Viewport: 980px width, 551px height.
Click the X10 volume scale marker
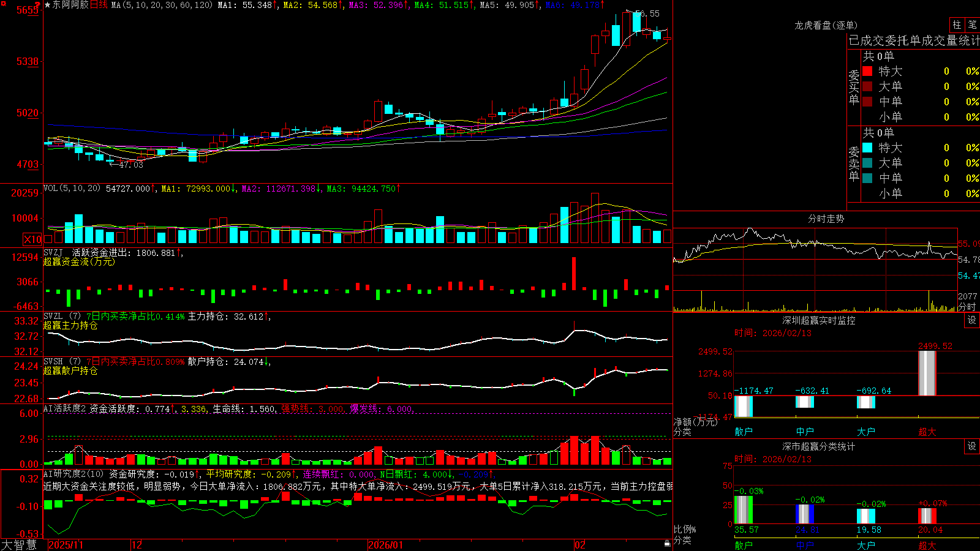(32, 239)
